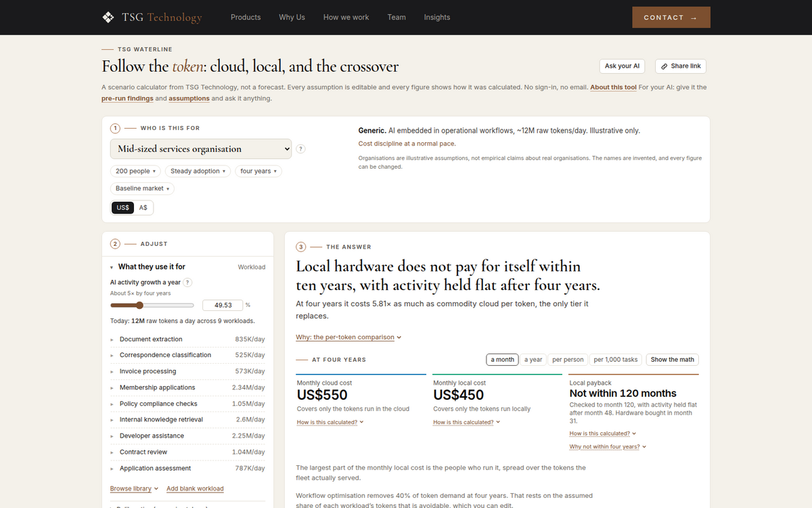Open the Mid-sized services organisation dropdown

[201, 149]
